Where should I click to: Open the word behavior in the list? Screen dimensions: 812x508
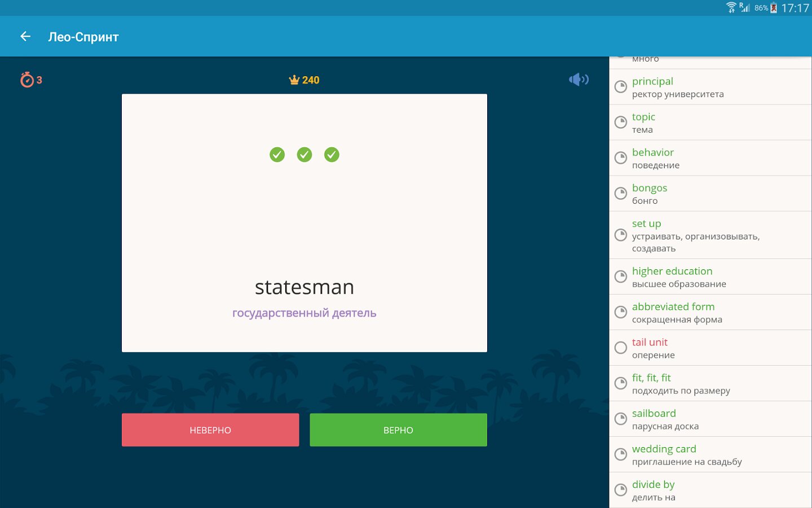[653, 152]
